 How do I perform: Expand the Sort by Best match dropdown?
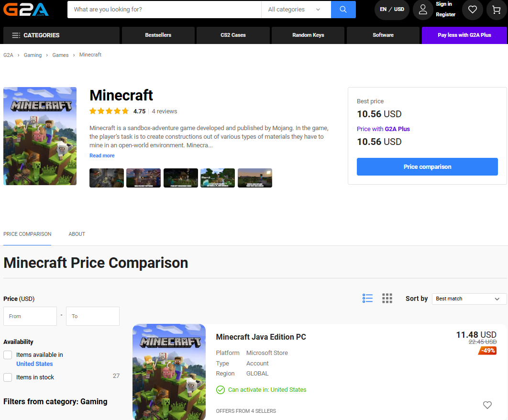[x=469, y=298]
